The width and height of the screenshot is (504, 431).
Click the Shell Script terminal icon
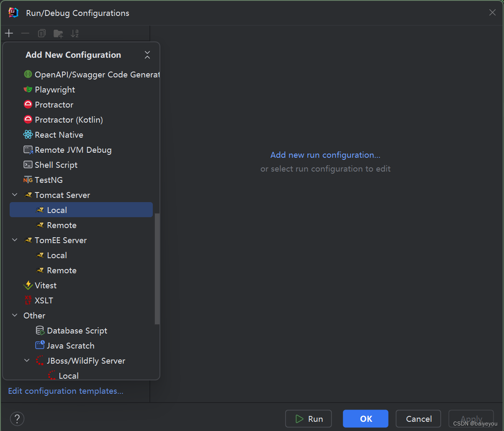[28, 165]
